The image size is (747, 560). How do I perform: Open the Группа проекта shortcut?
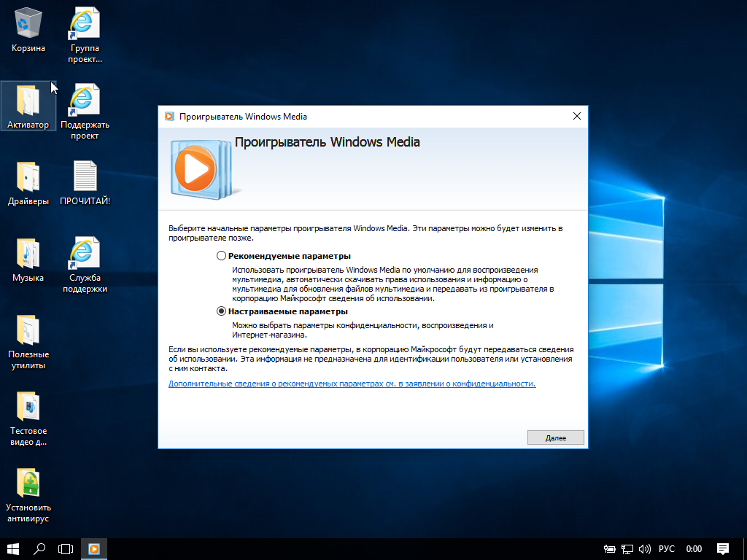[85, 35]
